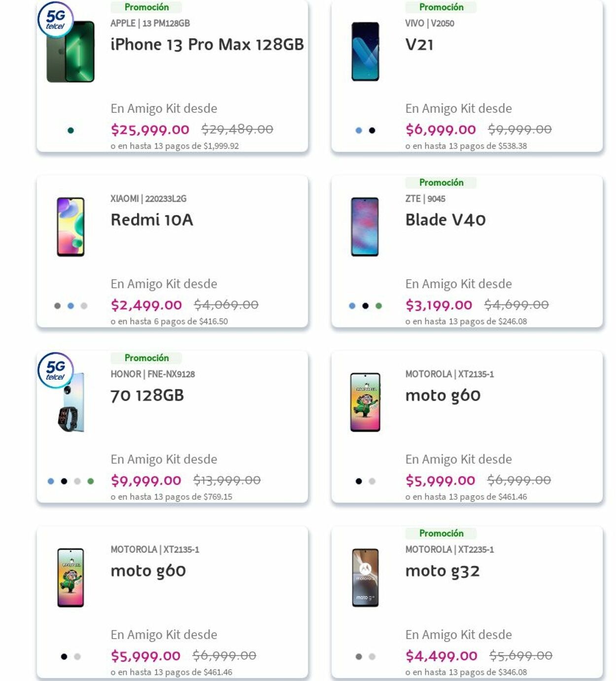Open the Redmi 10A product title
This screenshot has height=681, width=616.
152,220
